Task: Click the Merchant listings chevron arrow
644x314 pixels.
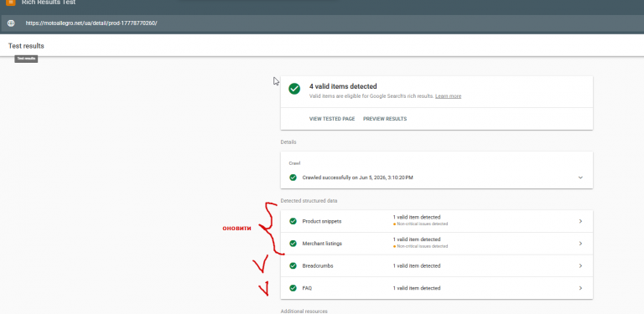Action: [580, 244]
